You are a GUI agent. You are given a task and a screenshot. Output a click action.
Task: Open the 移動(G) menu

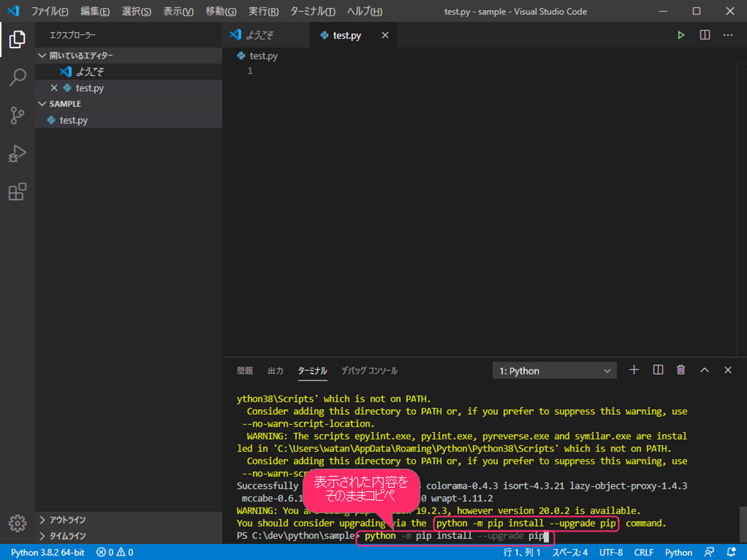221,12
